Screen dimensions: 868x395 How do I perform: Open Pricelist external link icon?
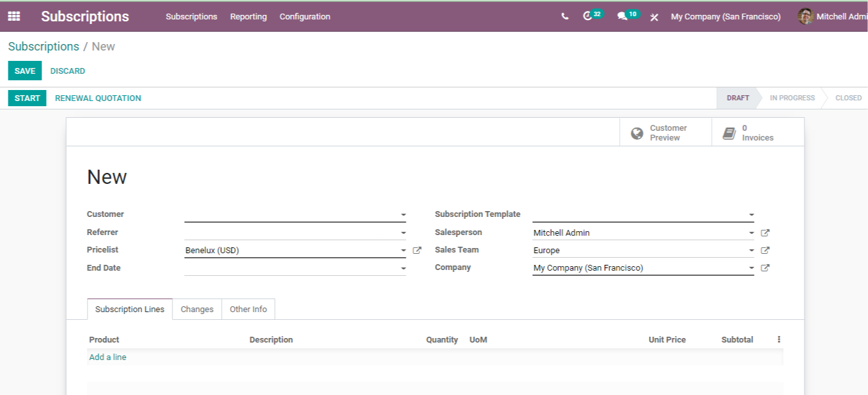[x=417, y=250]
